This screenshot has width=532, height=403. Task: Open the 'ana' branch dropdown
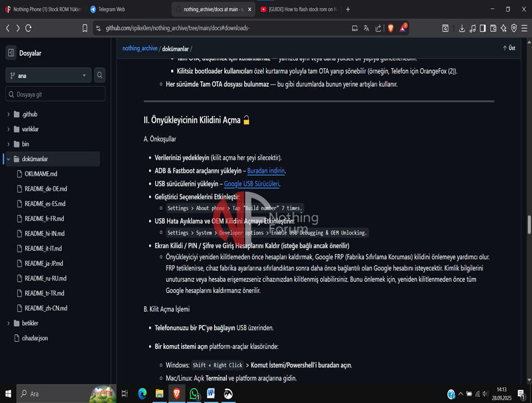pyautogui.click(x=48, y=75)
